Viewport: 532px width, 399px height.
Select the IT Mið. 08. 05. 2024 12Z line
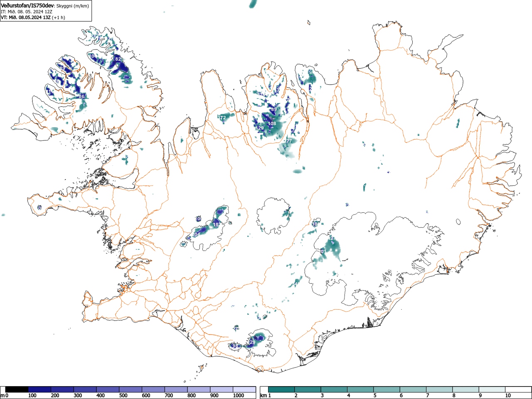coord(27,12)
